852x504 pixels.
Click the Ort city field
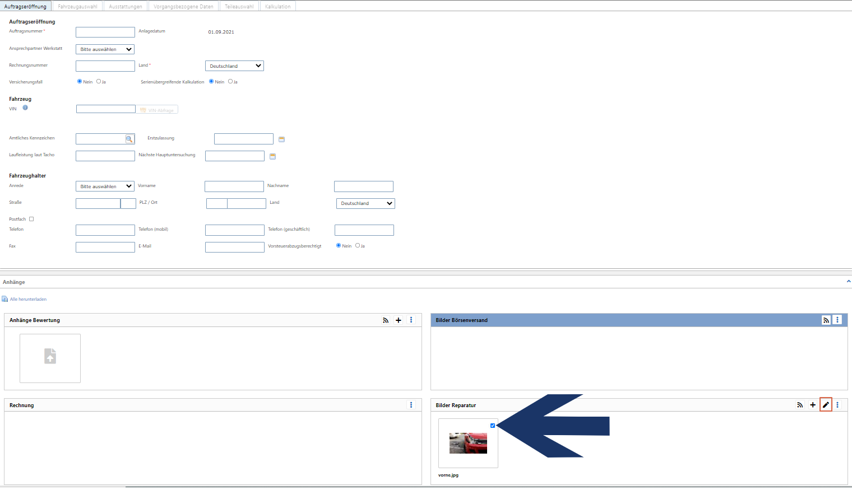point(247,203)
